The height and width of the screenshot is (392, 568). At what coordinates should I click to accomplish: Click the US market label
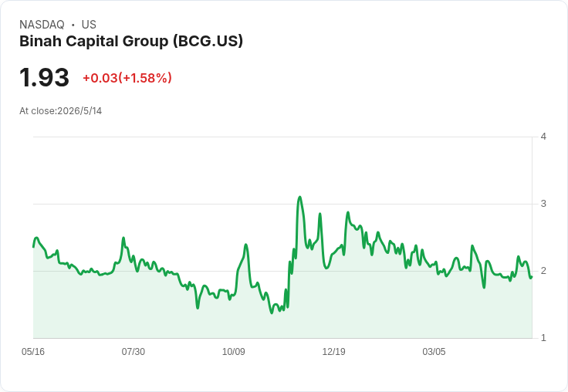(x=89, y=25)
